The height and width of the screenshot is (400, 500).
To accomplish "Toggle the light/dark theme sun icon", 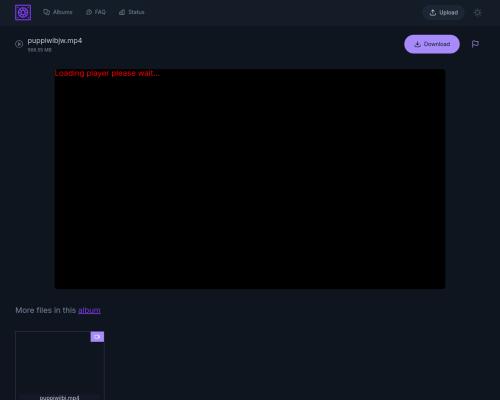I will [x=477, y=13].
